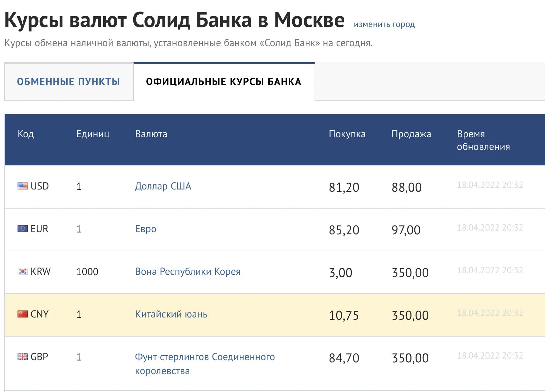Click the UK flag icon next to GBP
The image size is (545, 392).
[23, 357]
